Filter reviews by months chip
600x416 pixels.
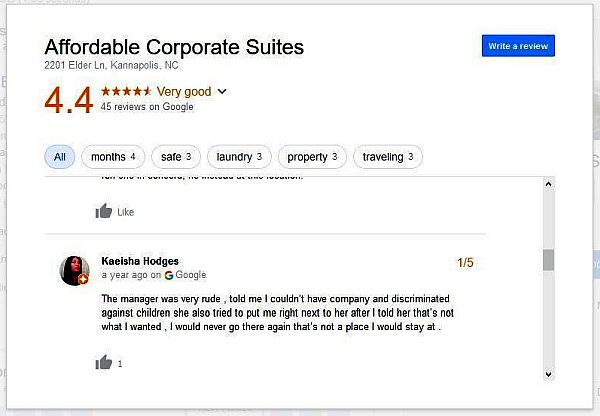coord(113,157)
